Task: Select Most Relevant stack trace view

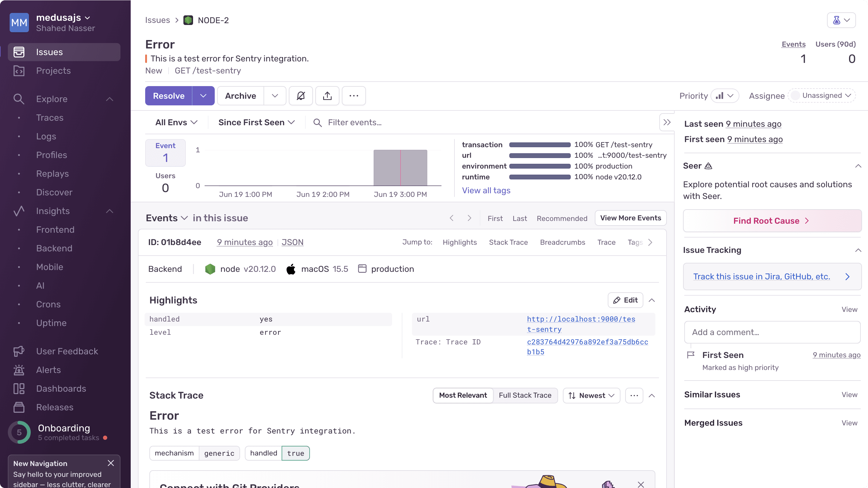Action: (463, 395)
